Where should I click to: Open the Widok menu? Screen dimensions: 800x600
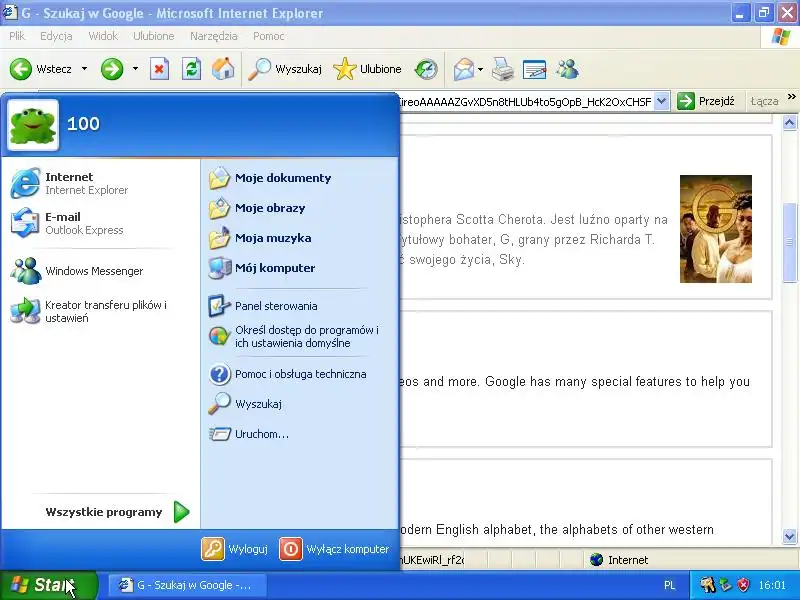103,36
